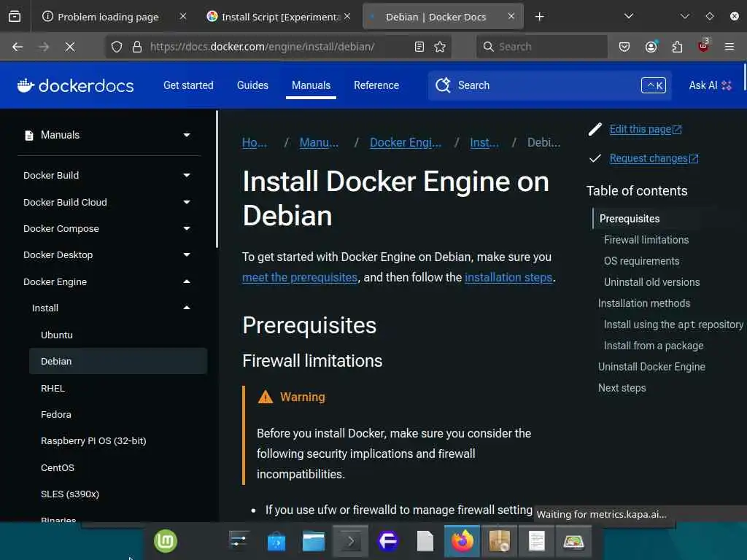
Task: Open the mixer settings taskbar icon
Action: pyautogui.click(x=239, y=540)
